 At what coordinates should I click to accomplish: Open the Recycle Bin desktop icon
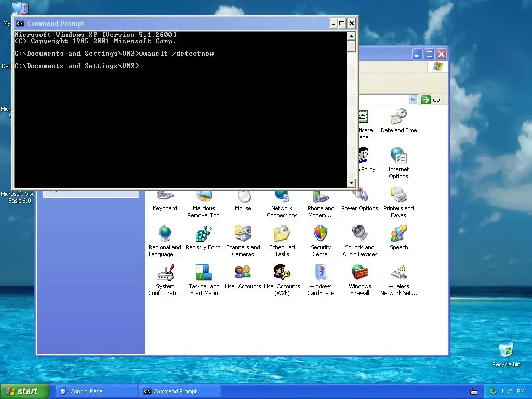[506, 355]
